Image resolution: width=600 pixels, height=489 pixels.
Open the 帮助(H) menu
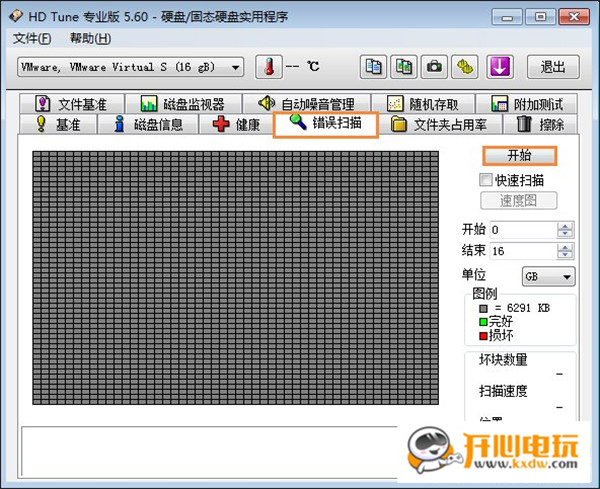[90, 38]
